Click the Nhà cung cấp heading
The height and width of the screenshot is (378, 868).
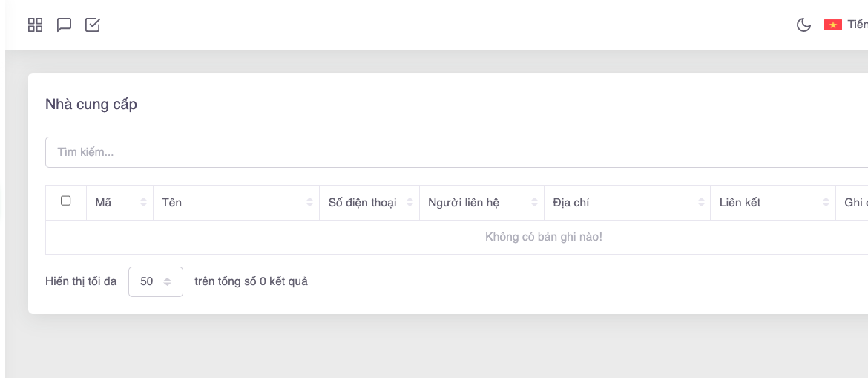[91, 105]
